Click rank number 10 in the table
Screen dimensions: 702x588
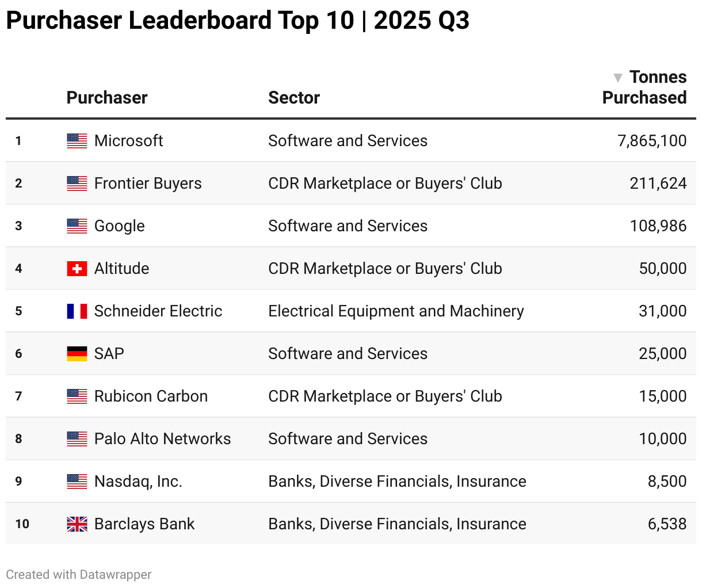(22, 524)
